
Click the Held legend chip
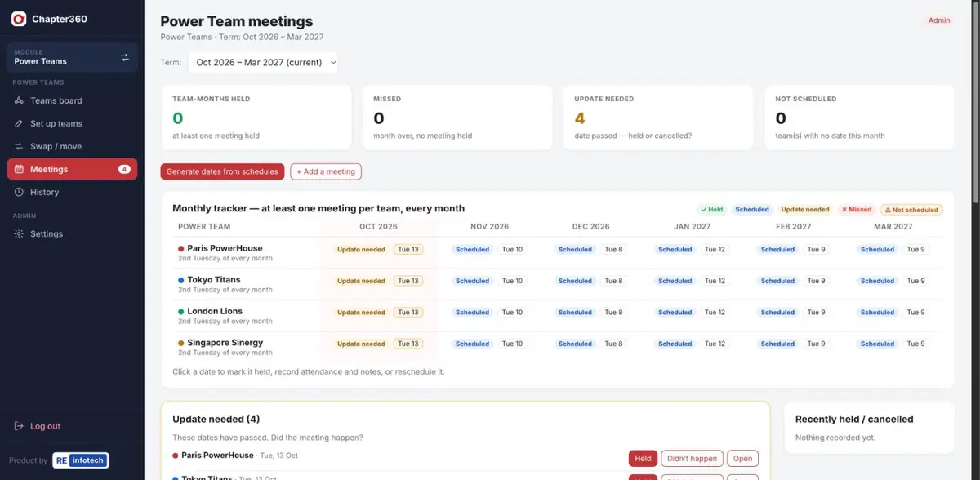(x=711, y=210)
